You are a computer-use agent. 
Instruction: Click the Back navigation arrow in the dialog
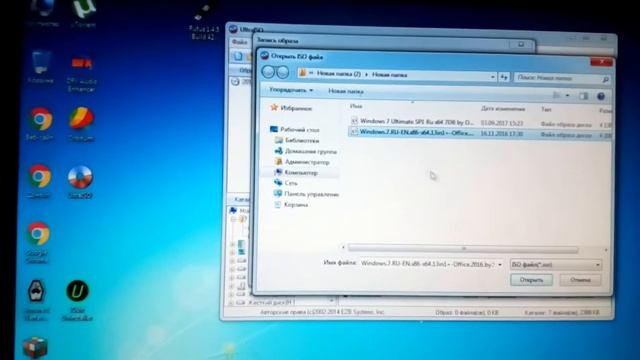[268, 72]
